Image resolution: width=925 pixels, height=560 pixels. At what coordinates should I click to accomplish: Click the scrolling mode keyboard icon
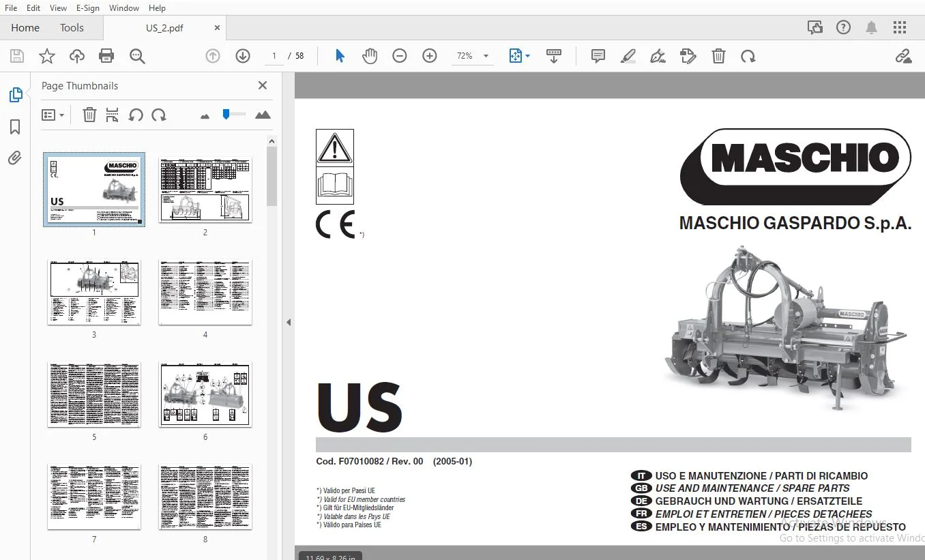(x=554, y=56)
